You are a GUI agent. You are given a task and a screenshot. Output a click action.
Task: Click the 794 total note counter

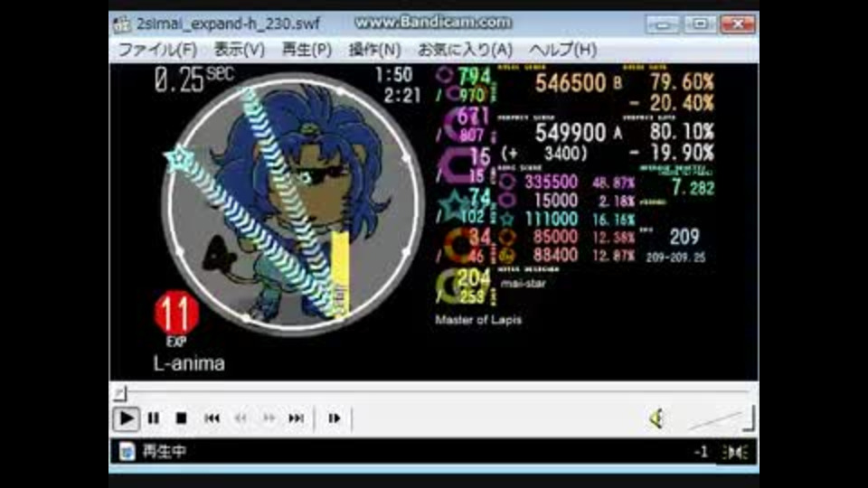click(x=475, y=76)
